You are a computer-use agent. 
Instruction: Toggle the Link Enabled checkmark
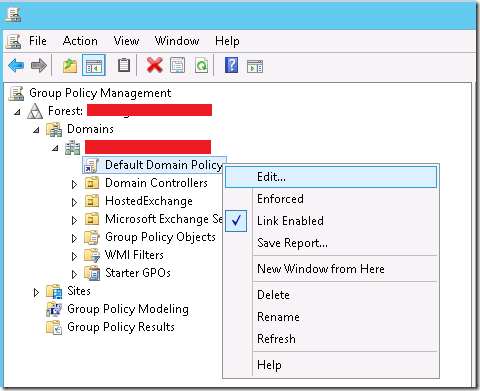236,221
